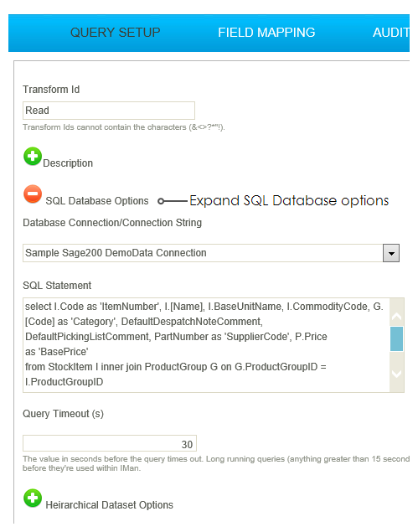Click the Database Connection/Connection String label

(x=112, y=223)
